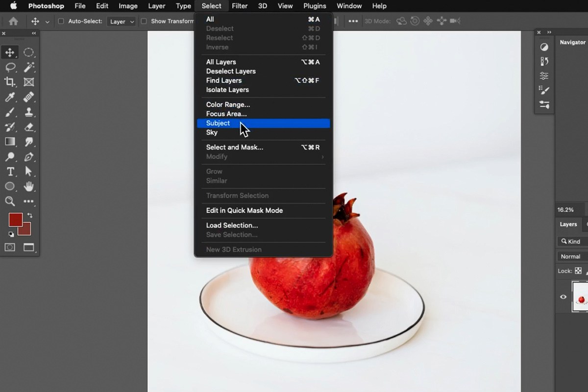
Task: Reset to default foreground and background colors
Action: (x=11, y=234)
